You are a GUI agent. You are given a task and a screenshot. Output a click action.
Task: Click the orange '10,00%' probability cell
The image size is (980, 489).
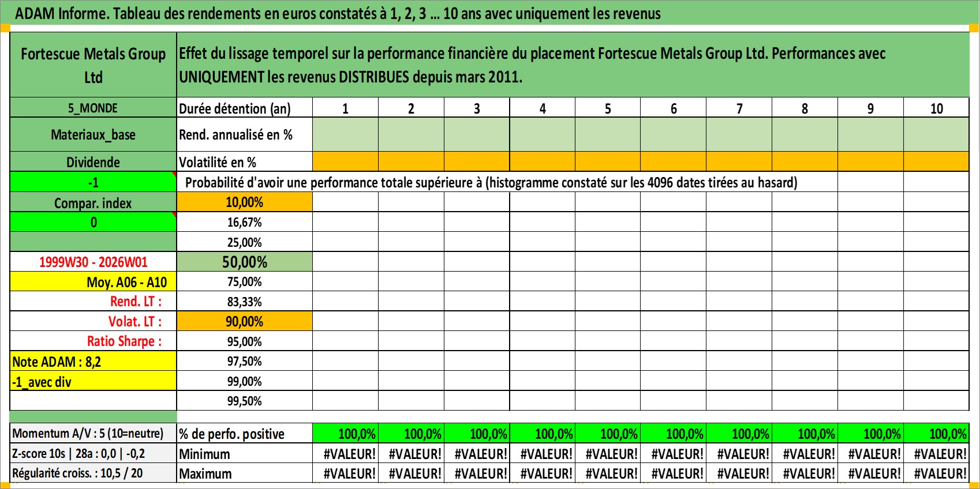(245, 202)
